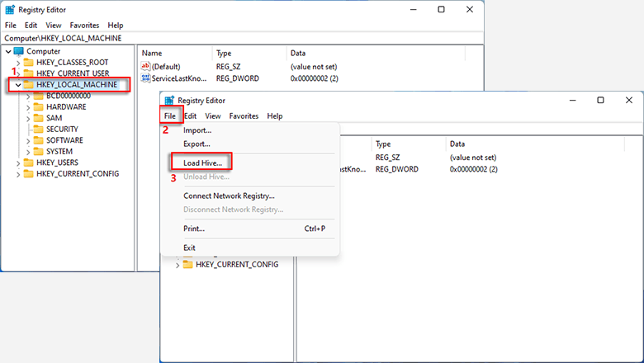Expand the SYSTEM key chevron
This screenshot has height=363, width=644.
click(28, 152)
